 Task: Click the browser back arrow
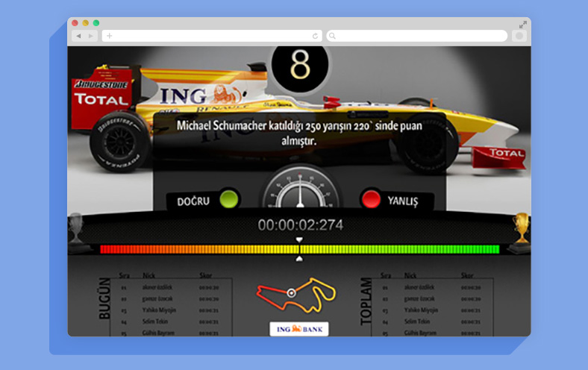[77, 36]
